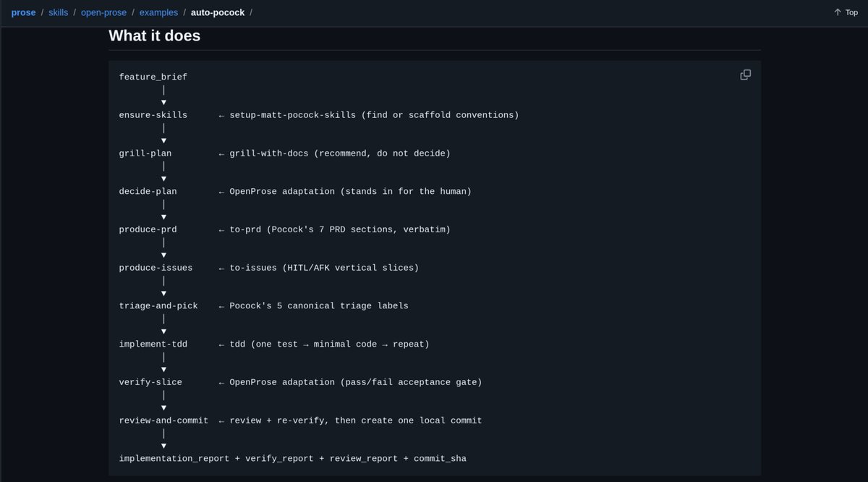Click the implement-tdd step name
The height and width of the screenshot is (482, 868).
[x=153, y=344]
